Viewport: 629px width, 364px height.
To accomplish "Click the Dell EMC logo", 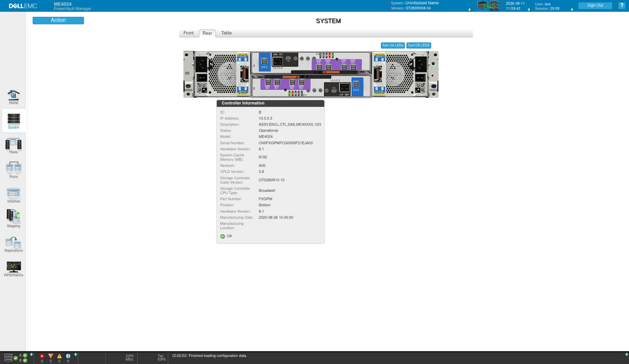I will tap(23, 6).
